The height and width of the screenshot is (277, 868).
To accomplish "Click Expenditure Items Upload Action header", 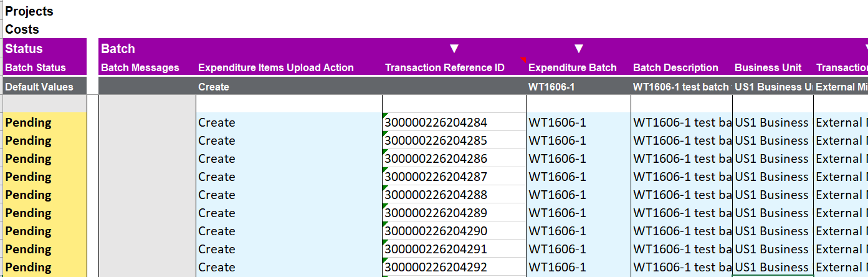I will tap(276, 67).
